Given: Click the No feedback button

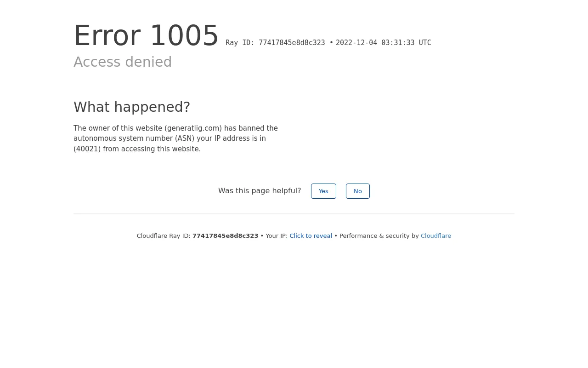Looking at the screenshot, I should click(358, 191).
